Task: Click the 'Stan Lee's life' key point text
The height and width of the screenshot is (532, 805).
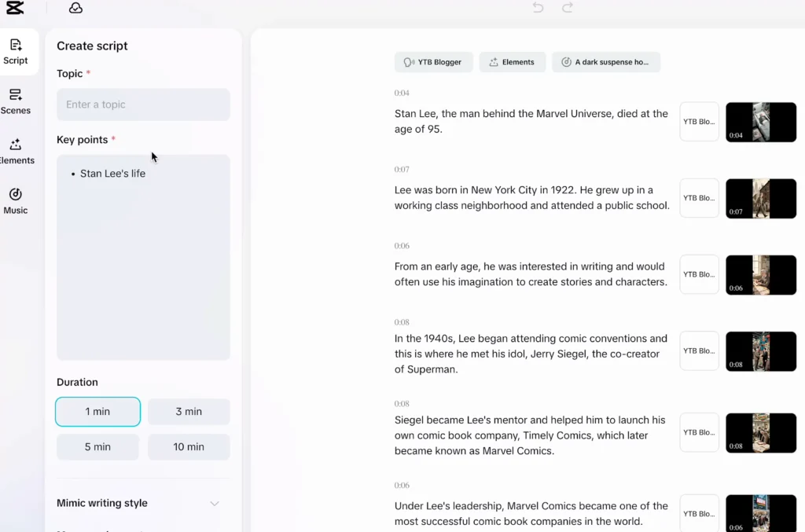Action: tap(112, 174)
